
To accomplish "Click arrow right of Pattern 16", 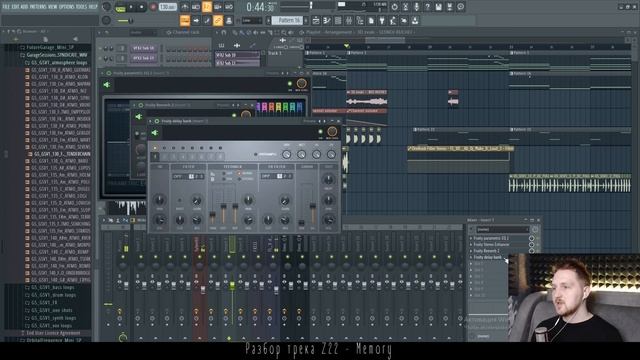I will pyautogui.click(x=307, y=20).
